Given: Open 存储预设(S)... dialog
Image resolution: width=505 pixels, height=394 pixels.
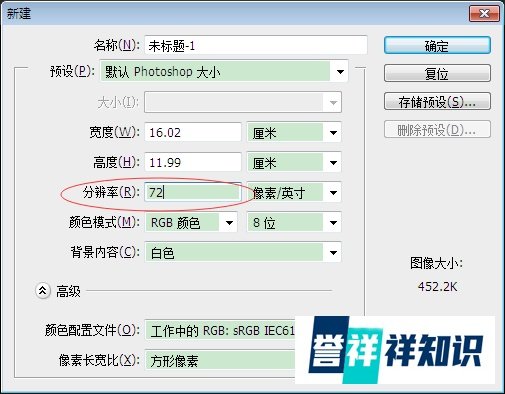Looking at the screenshot, I should point(437,101).
